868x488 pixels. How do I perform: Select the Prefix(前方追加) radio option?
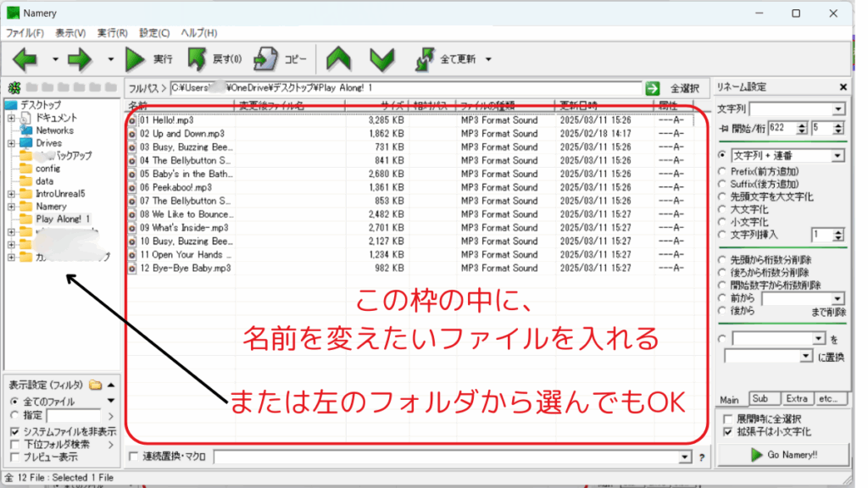pyautogui.click(x=722, y=171)
